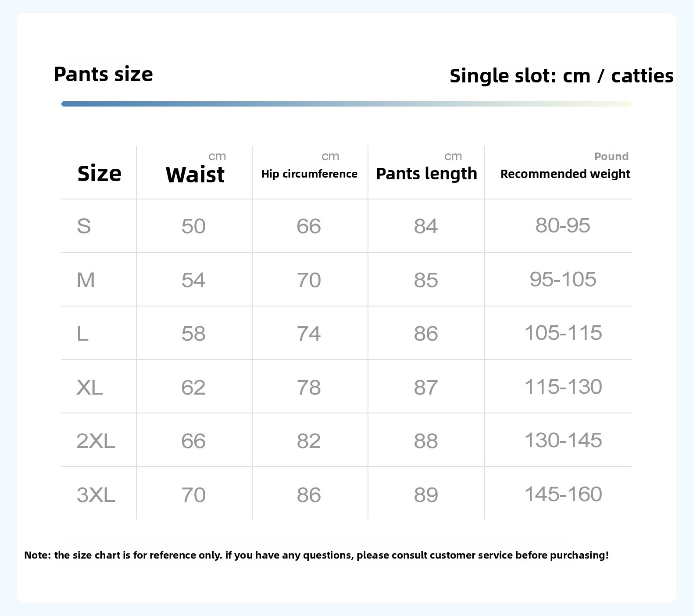Select the "Recommended weight" column header
The height and width of the screenshot is (616, 693).
click(565, 174)
